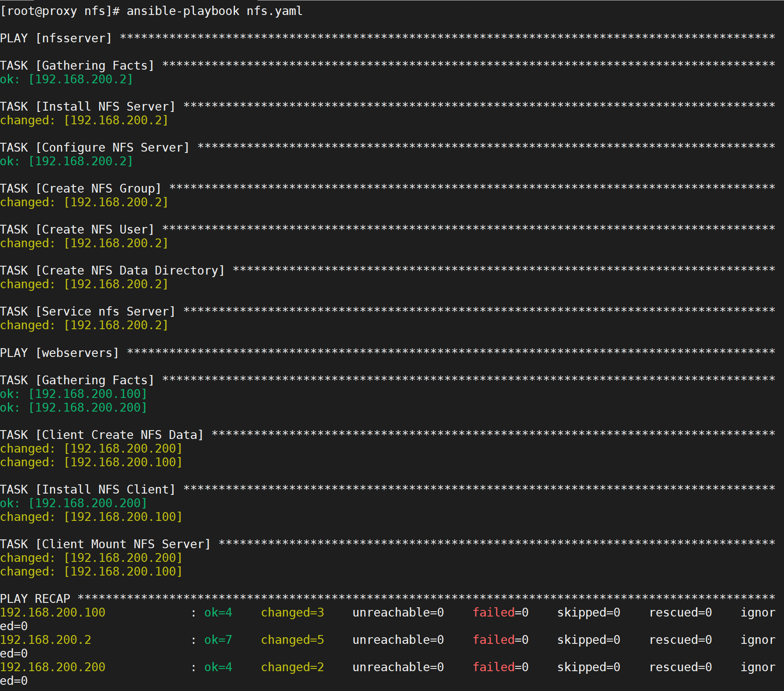Click 'TASK [Gathering Facts]' under the webservers play
This screenshot has width=784, height=691.
tap(77, 380)
